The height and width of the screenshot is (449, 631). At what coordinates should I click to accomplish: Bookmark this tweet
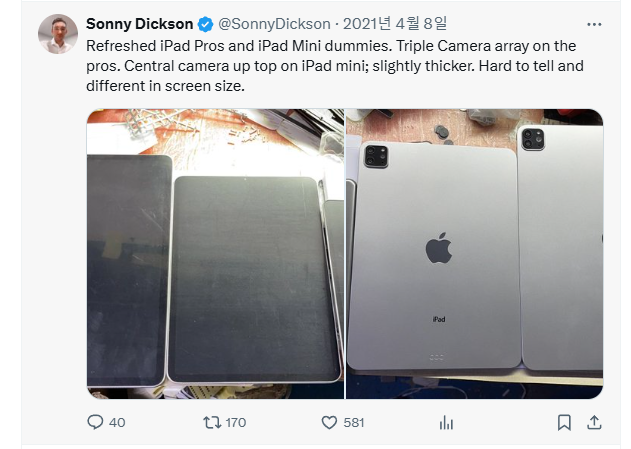pos(564,422)
